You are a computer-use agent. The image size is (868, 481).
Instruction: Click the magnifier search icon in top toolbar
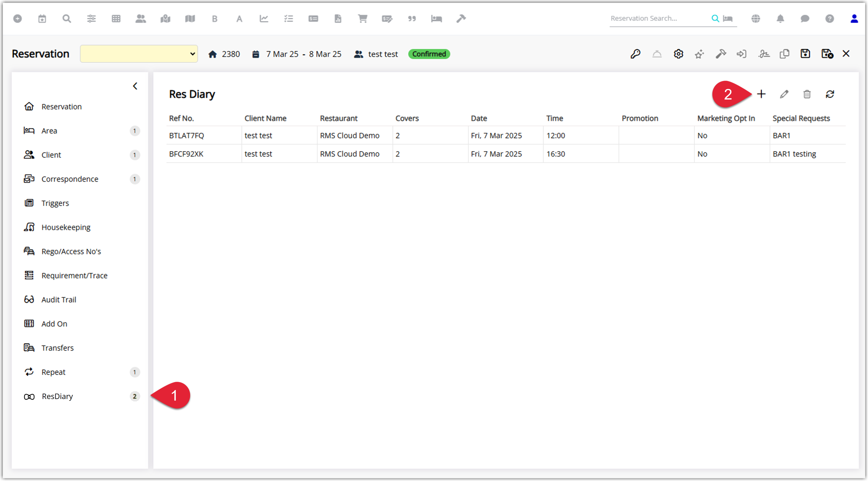click(x=67, y=19)
